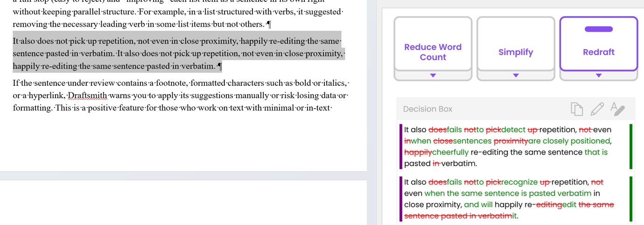This screenshot has width=644, height=225.
Task: Click the Decision Box header label
Action: (428, 109)
